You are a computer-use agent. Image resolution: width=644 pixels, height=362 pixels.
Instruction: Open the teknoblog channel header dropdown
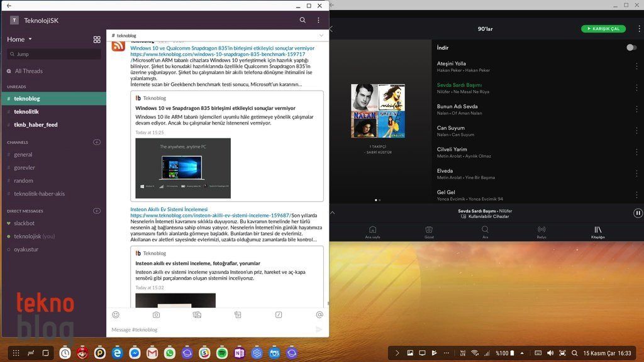321,36
